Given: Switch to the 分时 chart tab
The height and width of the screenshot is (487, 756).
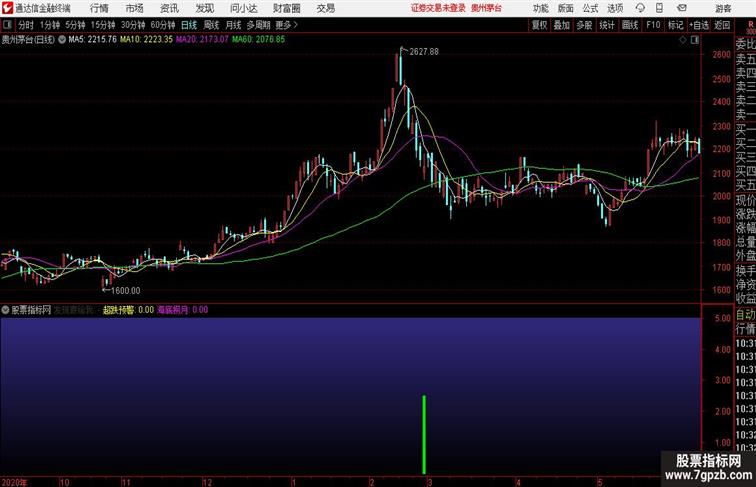Looking at the screenshot, I should [x=26, y=25].
